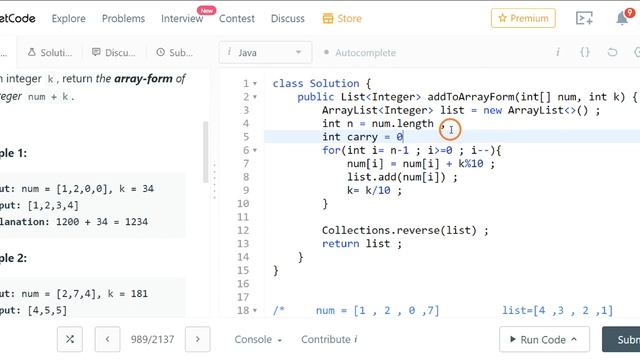
Task: Click the curly braces format code icon
Action: [x=585, y=52]
